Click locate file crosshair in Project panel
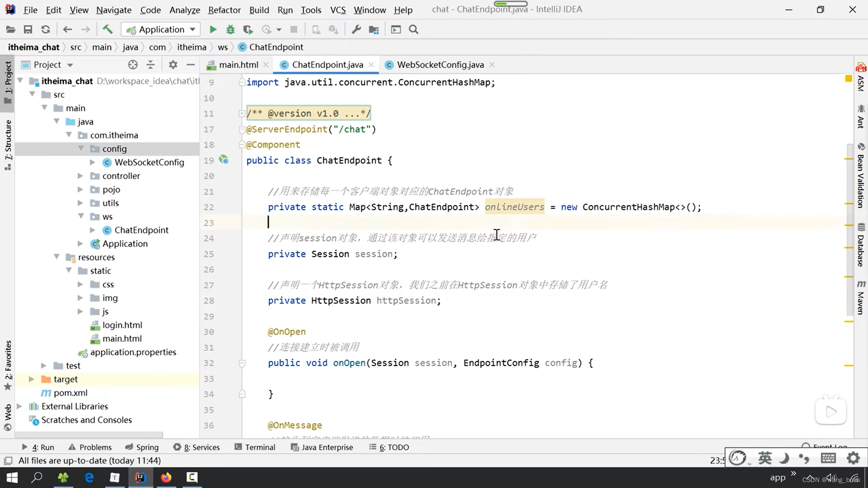Viewport: 868px width, 488px height. pos(132,65)
